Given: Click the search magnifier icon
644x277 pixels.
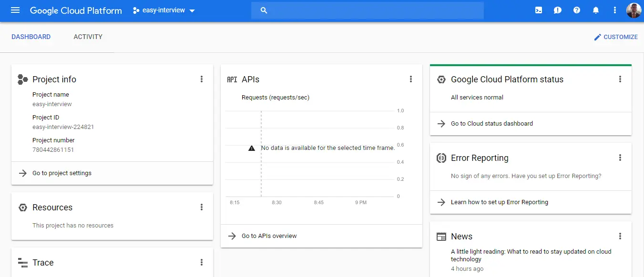Looking at the screenshot, I should (264, 10).
